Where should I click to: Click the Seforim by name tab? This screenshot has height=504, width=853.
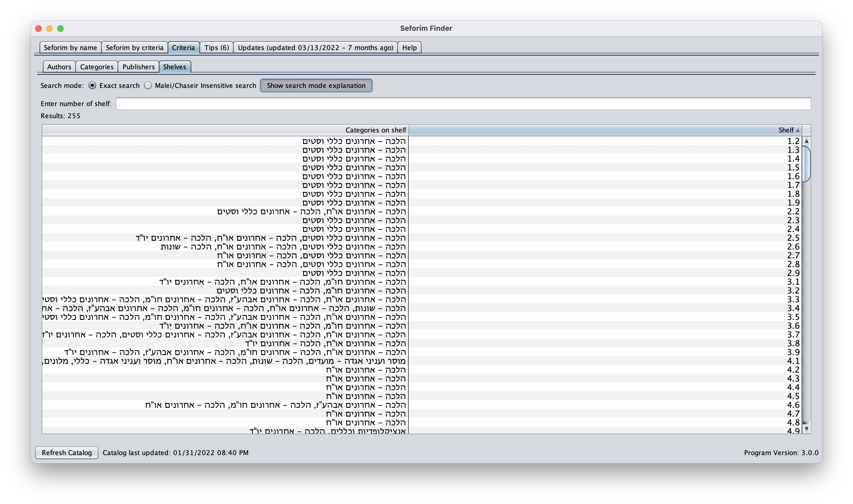coord(72,47)
